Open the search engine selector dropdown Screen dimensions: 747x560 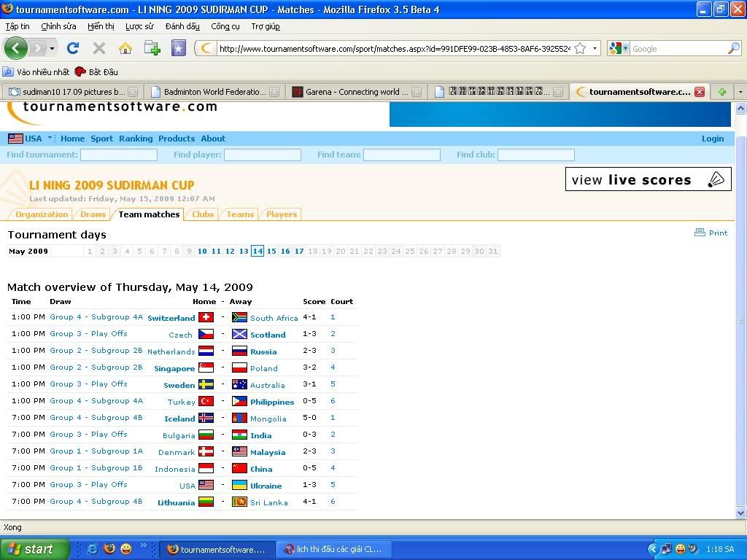tap(625, 49)
